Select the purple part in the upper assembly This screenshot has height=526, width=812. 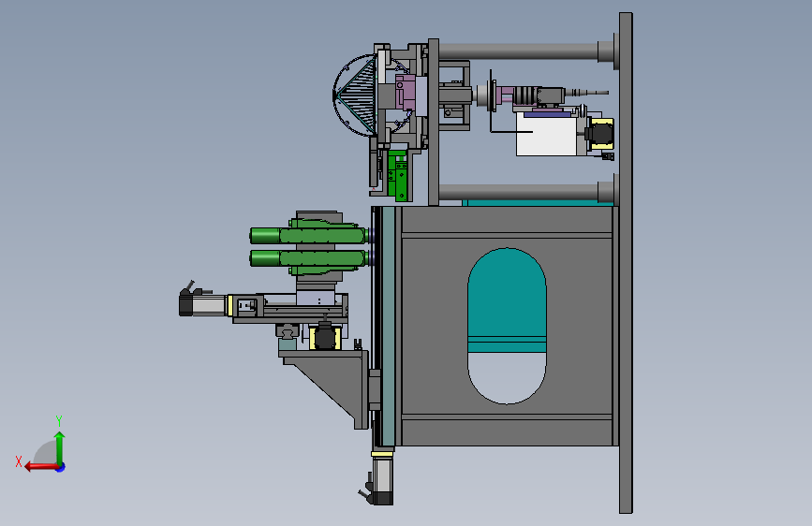point(405,93)
